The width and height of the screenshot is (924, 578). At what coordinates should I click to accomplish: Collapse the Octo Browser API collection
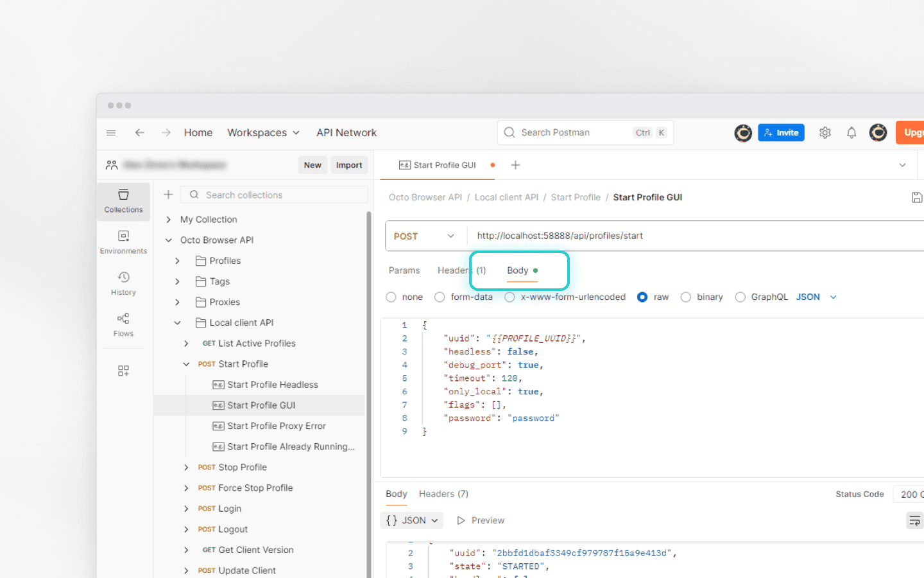click(x=168, y=240)
